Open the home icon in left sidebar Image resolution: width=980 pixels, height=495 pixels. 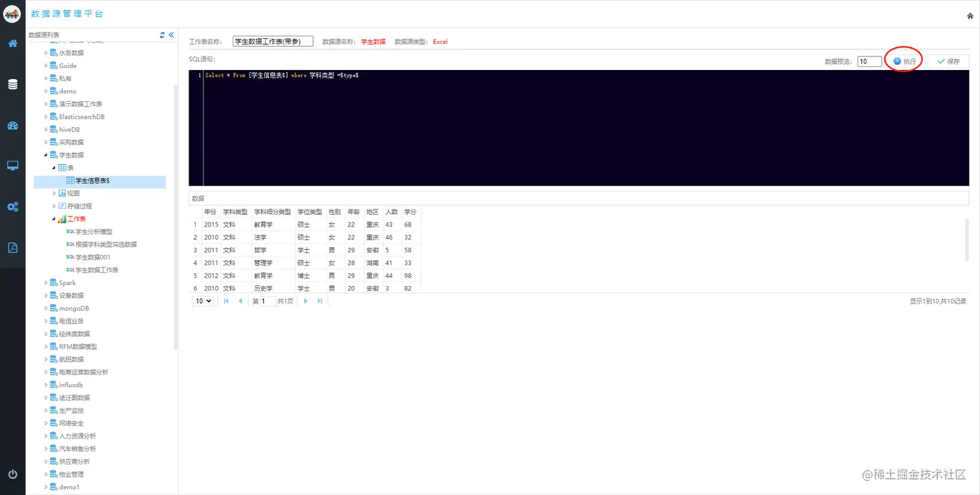(12, 43)
